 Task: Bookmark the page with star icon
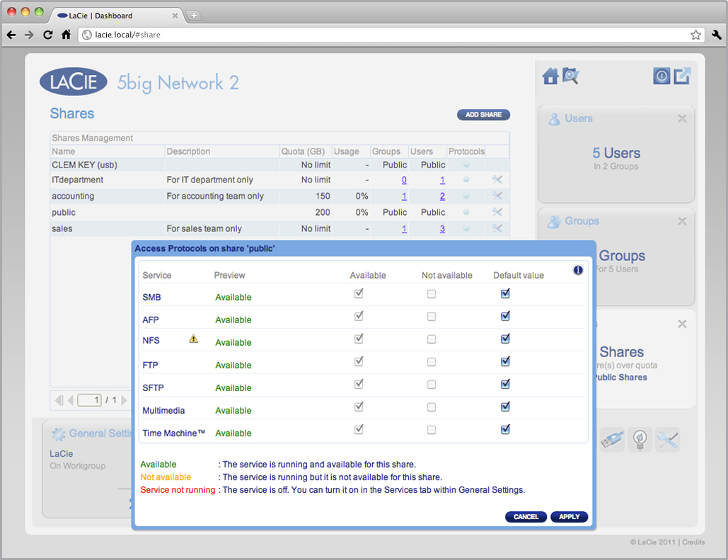pos(695,35)
